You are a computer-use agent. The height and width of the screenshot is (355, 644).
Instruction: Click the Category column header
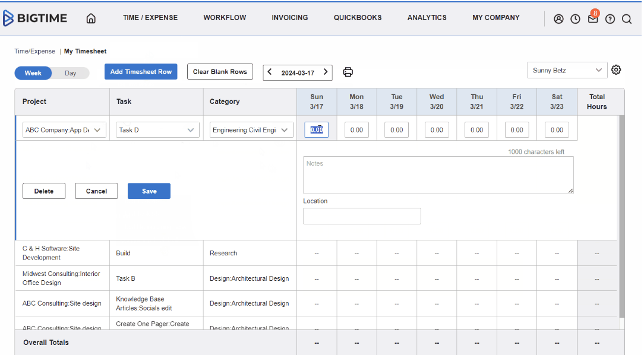click(250, 102)
